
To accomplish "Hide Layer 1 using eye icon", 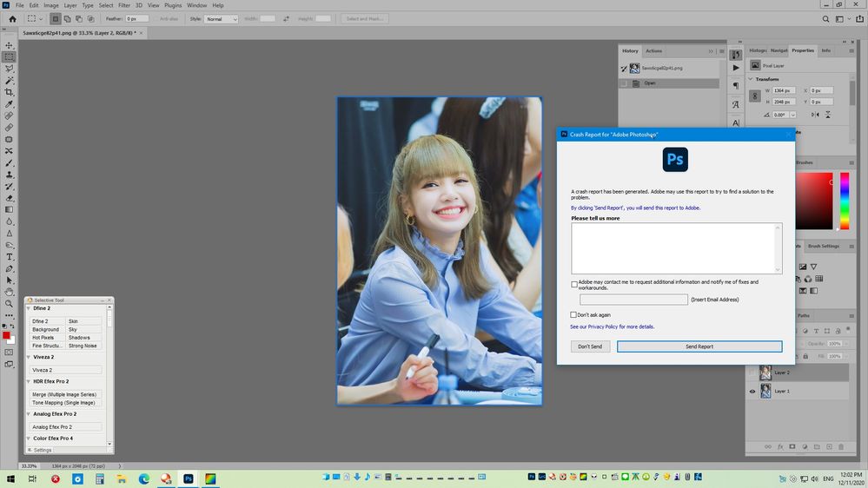I will [752, 392].
